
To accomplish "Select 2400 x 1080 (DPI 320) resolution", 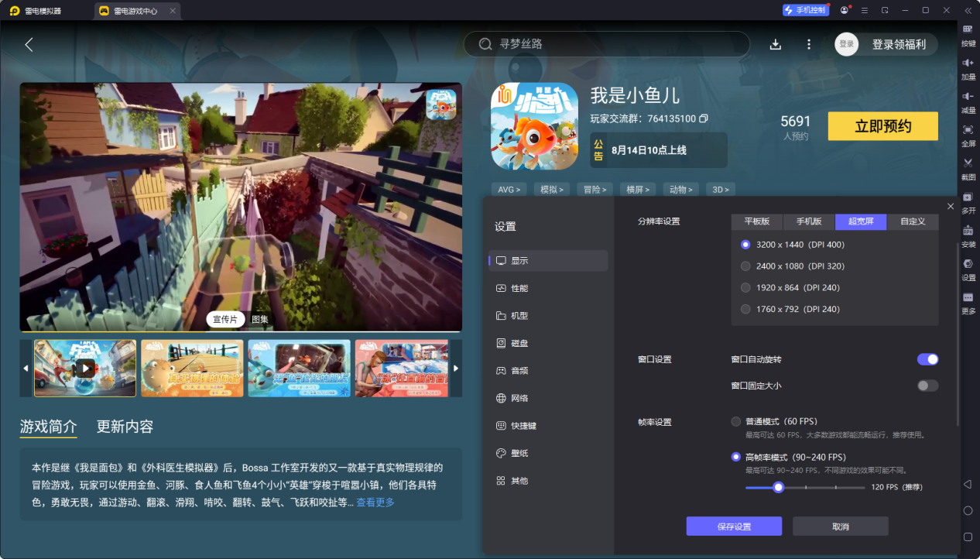I will (745, 266).
